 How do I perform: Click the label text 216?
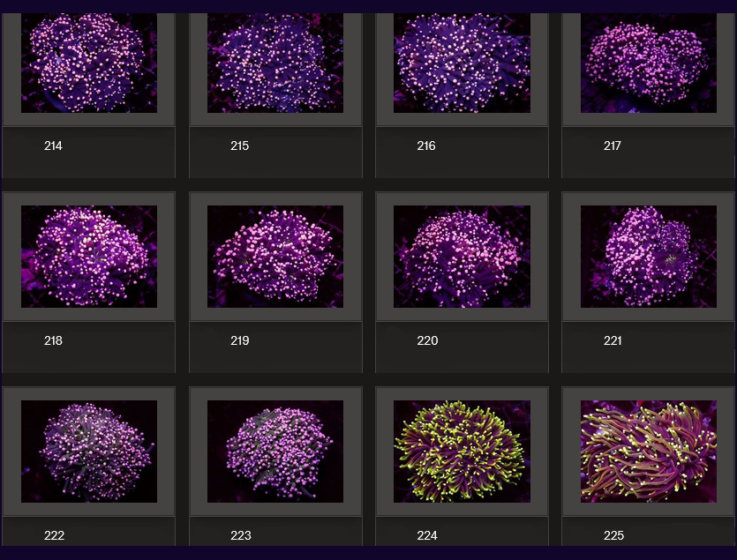426,146
